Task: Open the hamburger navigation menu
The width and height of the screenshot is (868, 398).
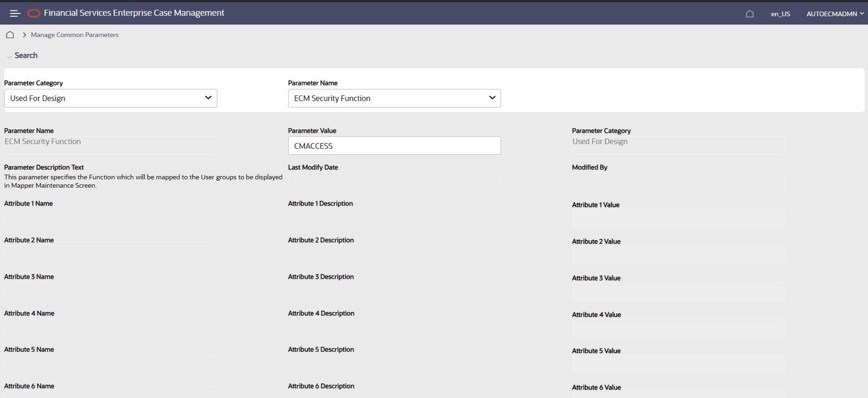Action: point(15,13)
